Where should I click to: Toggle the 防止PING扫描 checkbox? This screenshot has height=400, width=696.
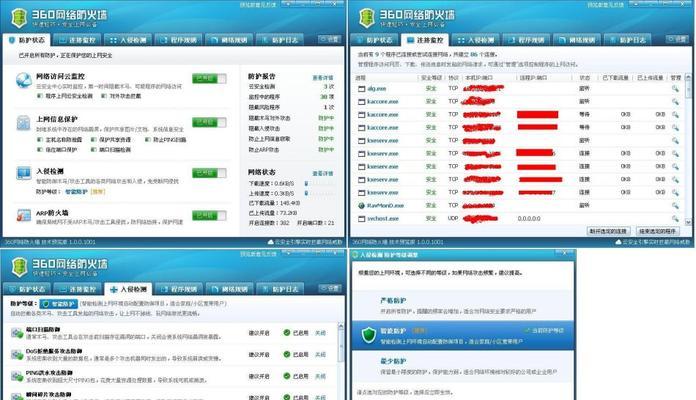click(147, 139)
